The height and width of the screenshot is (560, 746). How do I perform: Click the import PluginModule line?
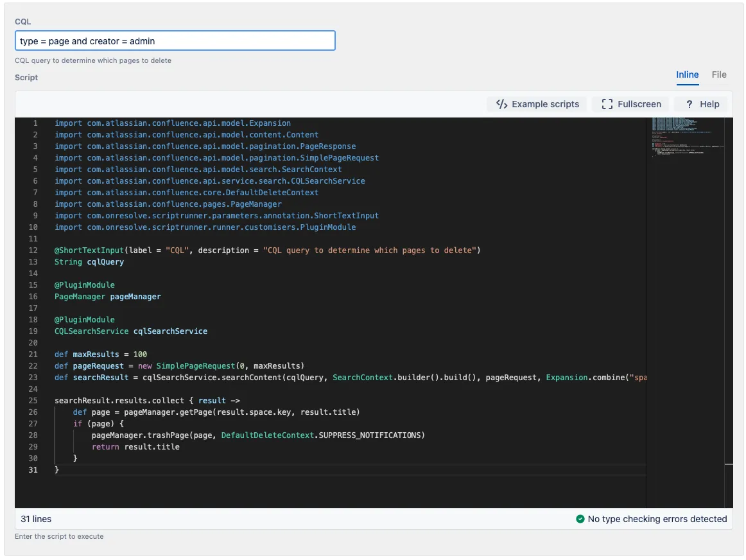point(205,227)
